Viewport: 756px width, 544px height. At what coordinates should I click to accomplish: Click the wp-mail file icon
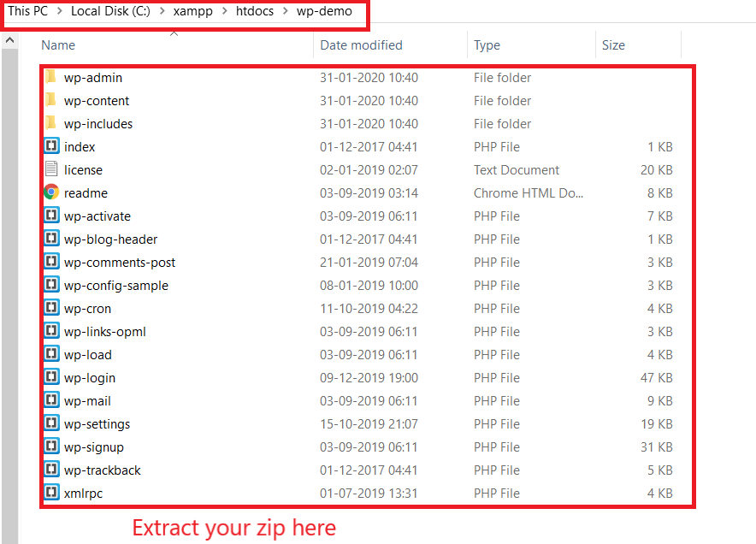(51, 401)
